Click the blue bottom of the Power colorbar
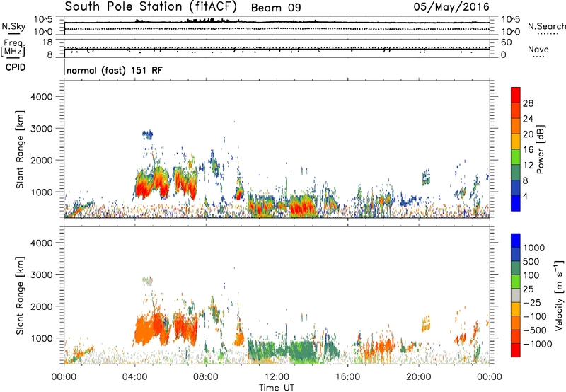Viewport: 566px width, 392px height. click(x=516, y=203)
